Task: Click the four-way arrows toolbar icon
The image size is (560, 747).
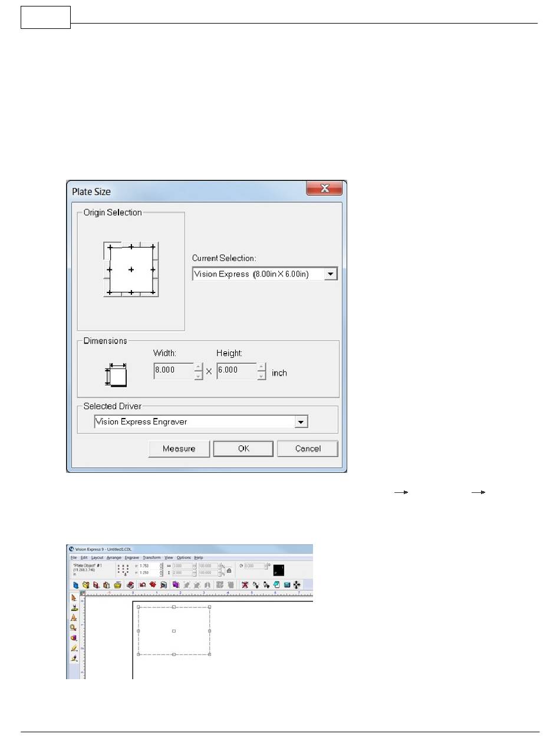Action: tap(297, 585)
